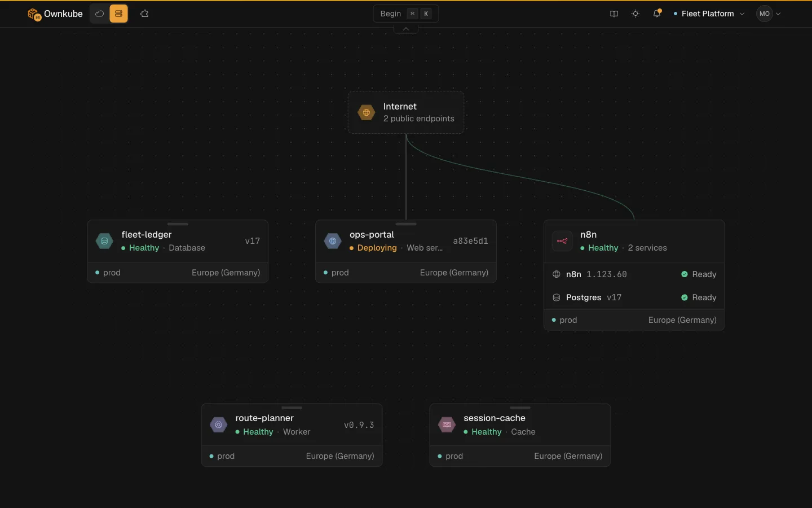
Task: Click the n8n version 1.123.60 text
Action: 607,274
